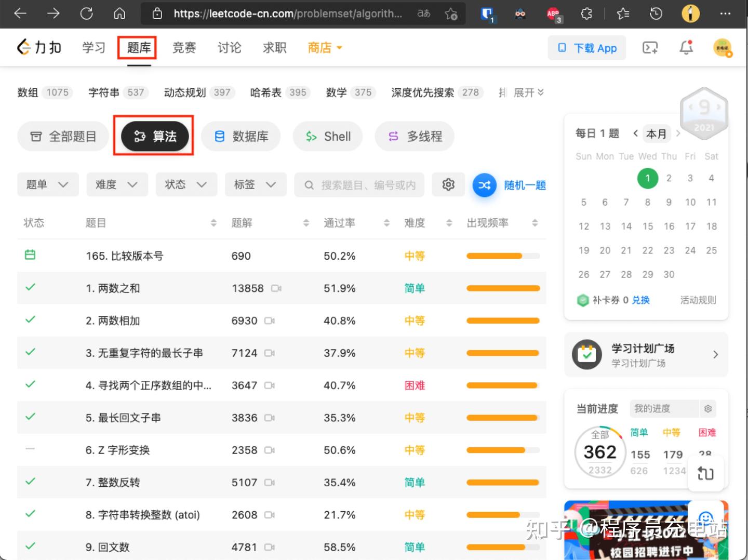The height and width of the screenshot is (560, 748).
Task: Click the invitation envelope icon in top bar
Action: (x=649, y=47)
